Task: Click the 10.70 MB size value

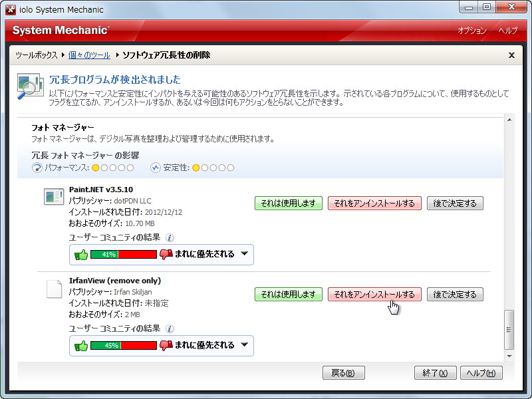Action: coord(140,223)
